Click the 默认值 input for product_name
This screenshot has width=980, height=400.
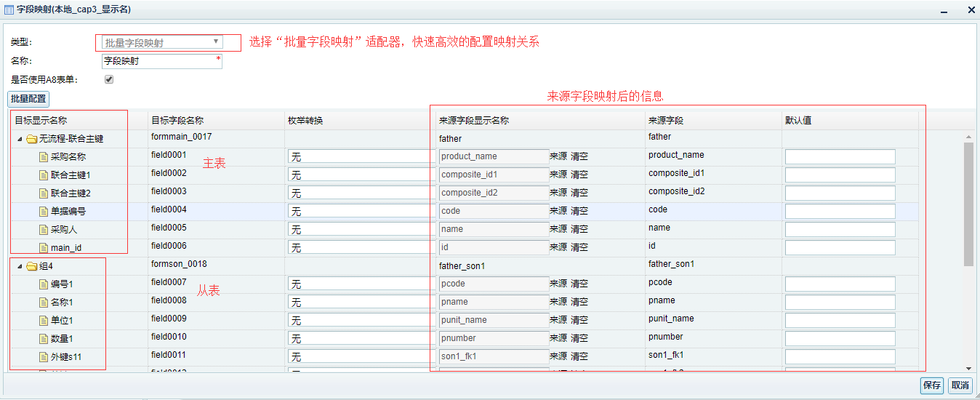point(840,156)
